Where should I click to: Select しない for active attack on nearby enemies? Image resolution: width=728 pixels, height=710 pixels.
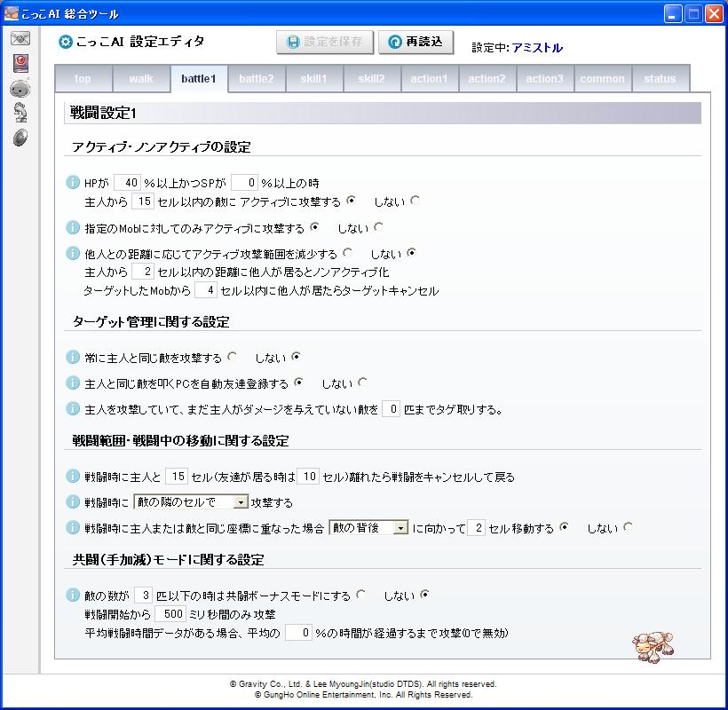pyautogui.click(x=415, y=201)
